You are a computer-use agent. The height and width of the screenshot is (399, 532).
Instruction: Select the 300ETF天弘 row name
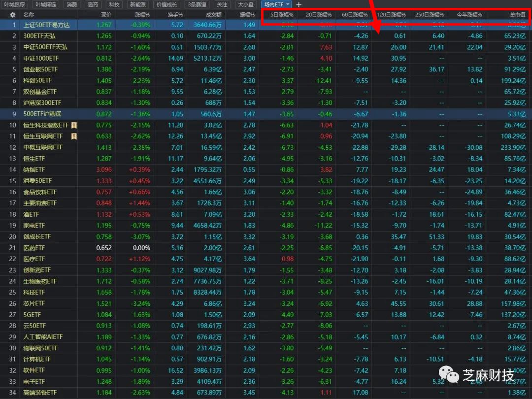(x=39, y=36)
